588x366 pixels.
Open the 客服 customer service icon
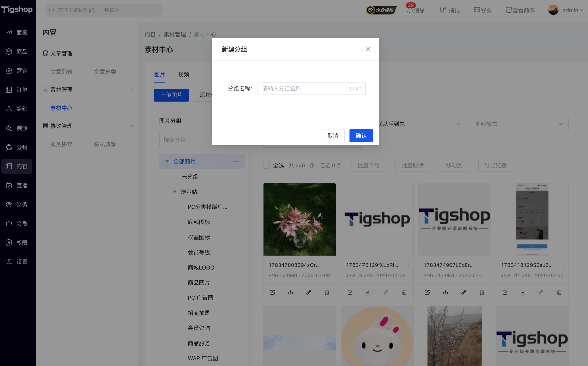coord(477,10)
